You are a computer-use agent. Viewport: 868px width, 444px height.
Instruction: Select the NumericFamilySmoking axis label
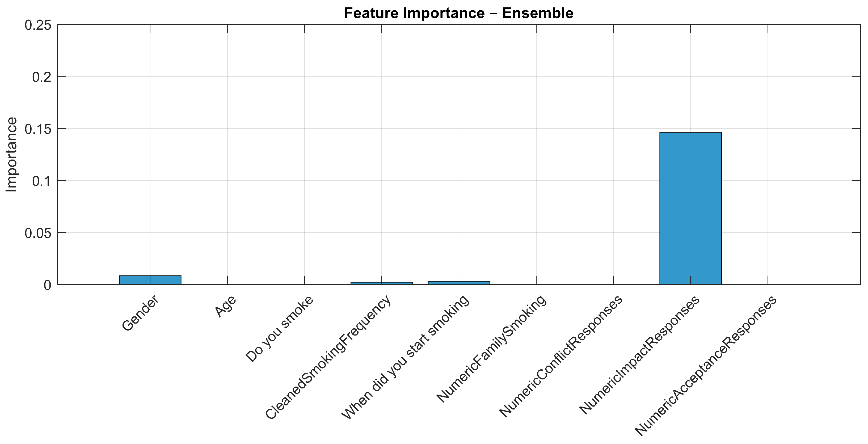[x=491, y=349]
